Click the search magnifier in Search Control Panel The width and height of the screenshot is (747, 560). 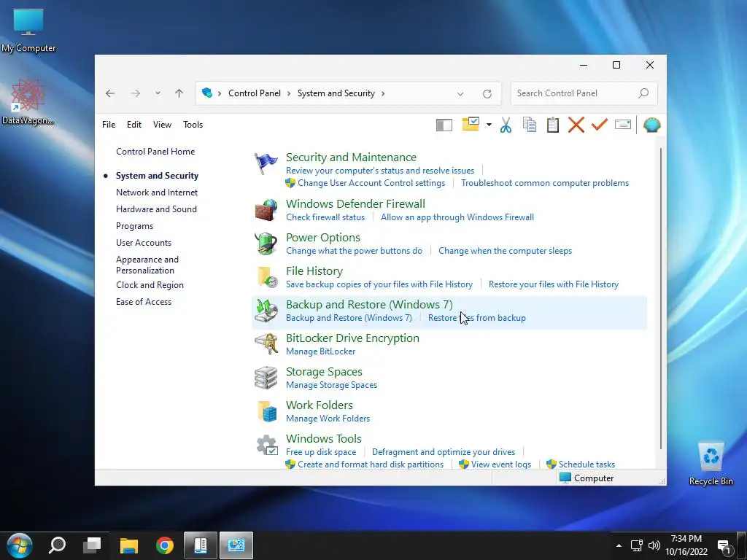[x=643, y=93]
